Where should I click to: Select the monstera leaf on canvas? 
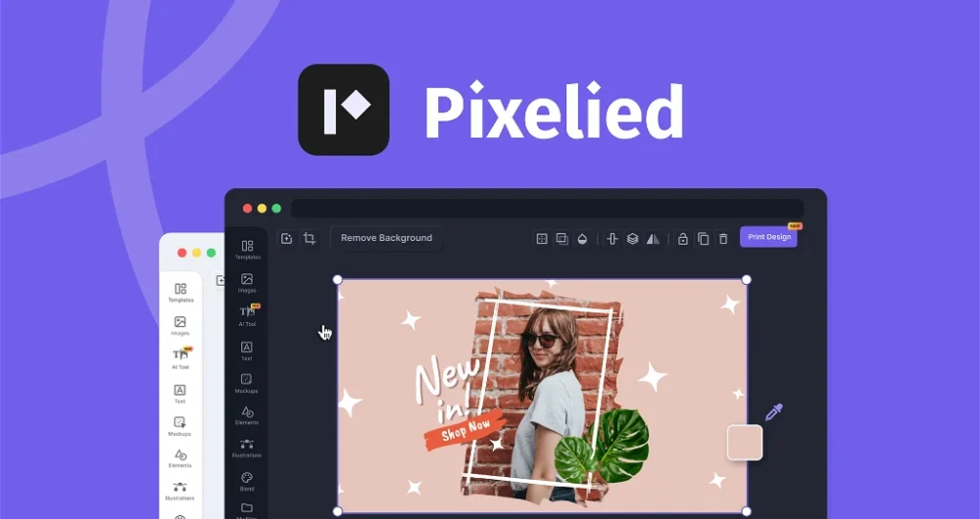[x=602, y=446]
